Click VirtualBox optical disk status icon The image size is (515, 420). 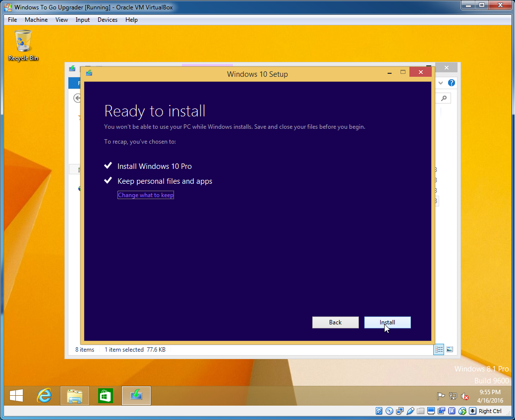tap(390, 411)
